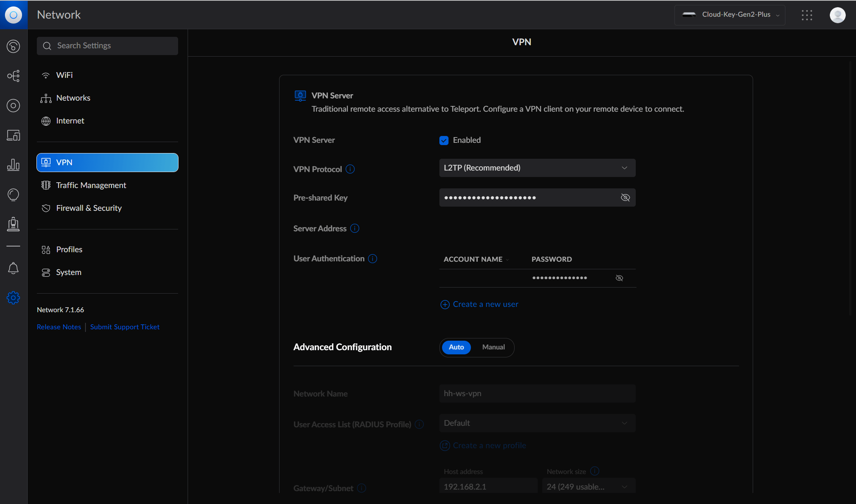Click the VPN sidebar icon
856x504 pixels.
click(46, 162)
